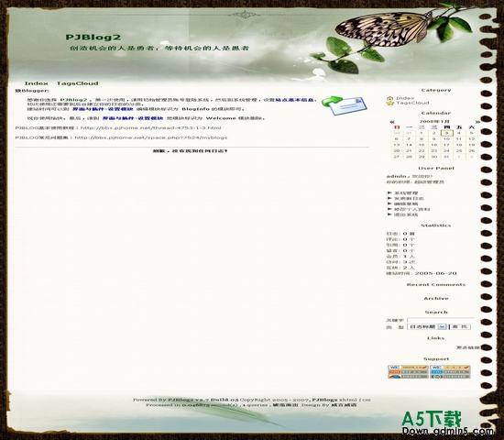Select day 14 in the calendar
504x440 pixels.
click(x=409, y=145)
